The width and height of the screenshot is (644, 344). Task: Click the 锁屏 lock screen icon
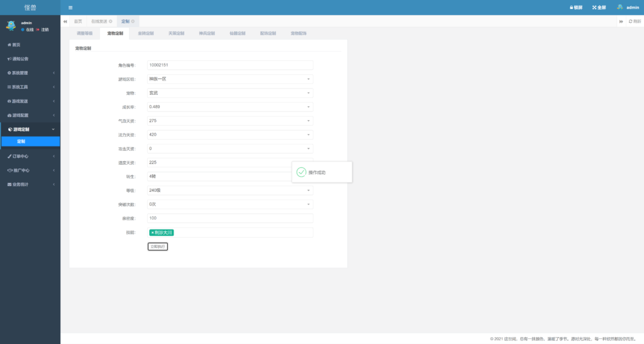pyautogui.click(x=572, y=8)
